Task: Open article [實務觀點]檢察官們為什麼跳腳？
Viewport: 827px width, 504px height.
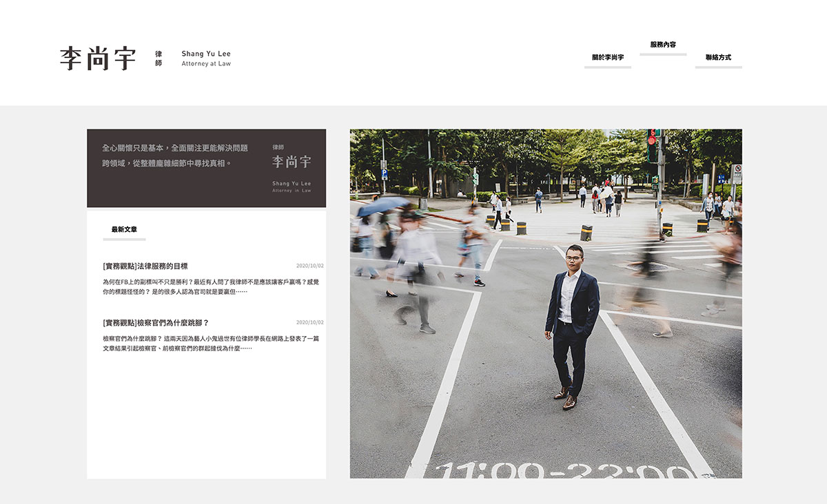Action: [x=155, y=322]
